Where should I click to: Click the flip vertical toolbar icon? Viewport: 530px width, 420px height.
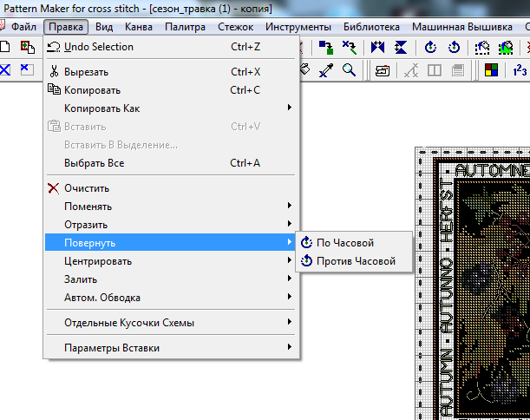401,47
